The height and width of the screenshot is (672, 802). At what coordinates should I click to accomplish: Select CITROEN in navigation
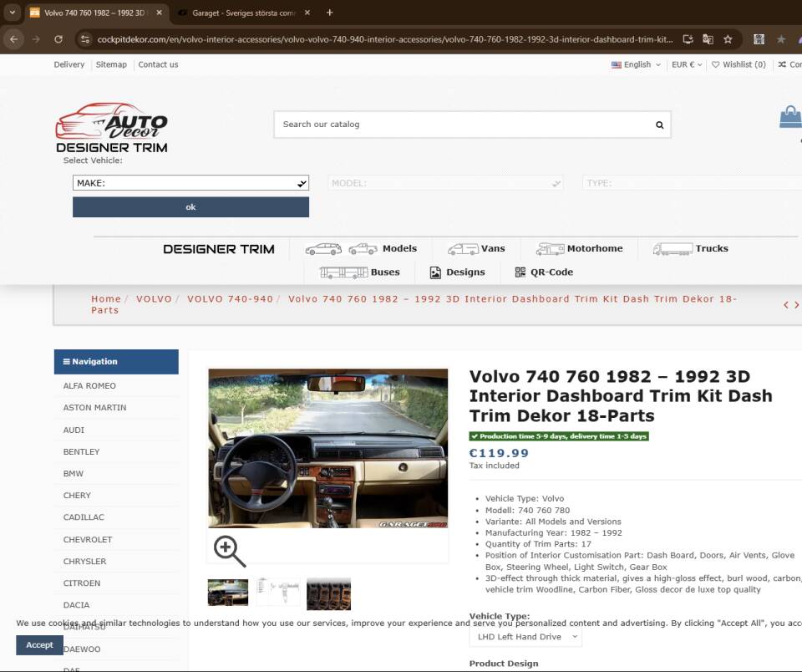(82, 583)
